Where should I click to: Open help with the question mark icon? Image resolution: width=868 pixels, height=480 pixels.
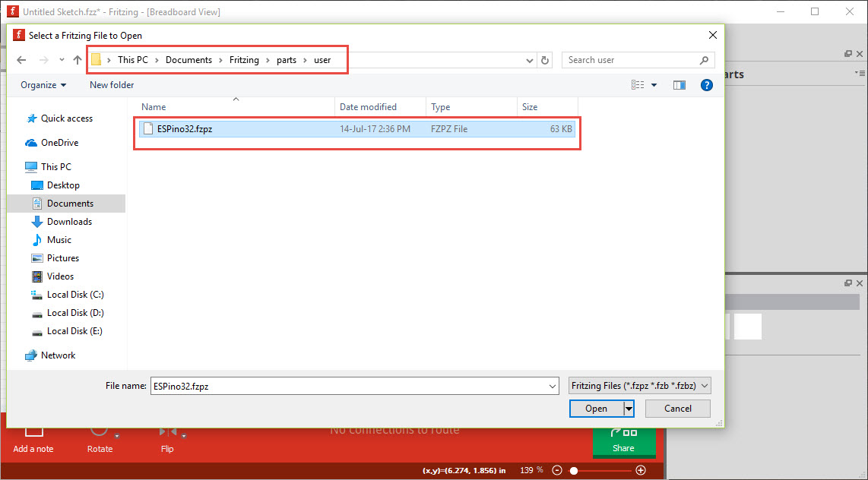pos(706,85)
